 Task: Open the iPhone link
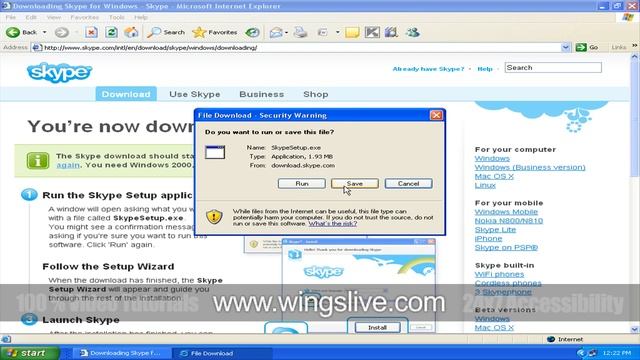coord(488,239)
